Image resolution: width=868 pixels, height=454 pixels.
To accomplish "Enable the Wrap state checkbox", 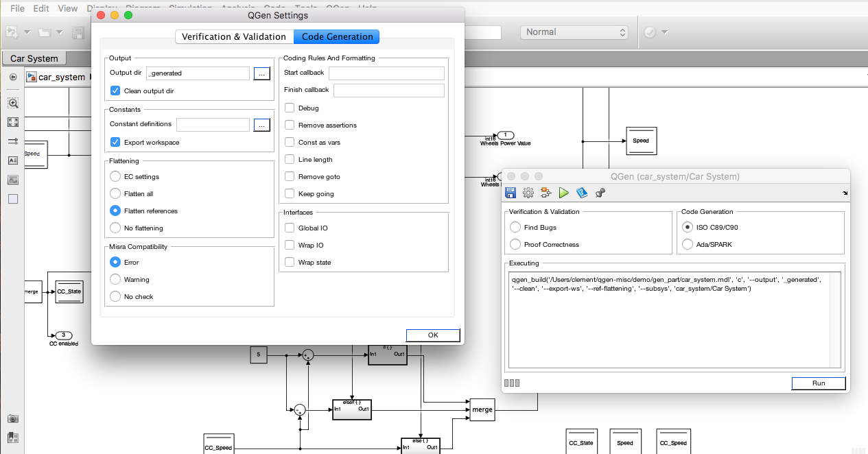I will coord(290,263).
